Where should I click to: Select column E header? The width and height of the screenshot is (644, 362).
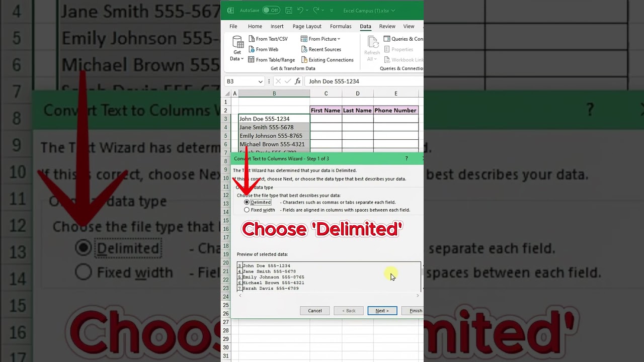coord(396,94)
